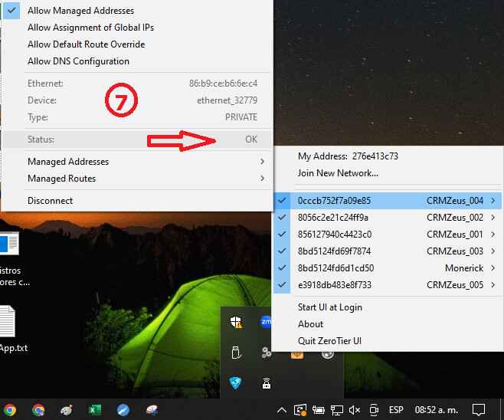
Task: Click Disconnect in the network menu
Action: [51, 201]
